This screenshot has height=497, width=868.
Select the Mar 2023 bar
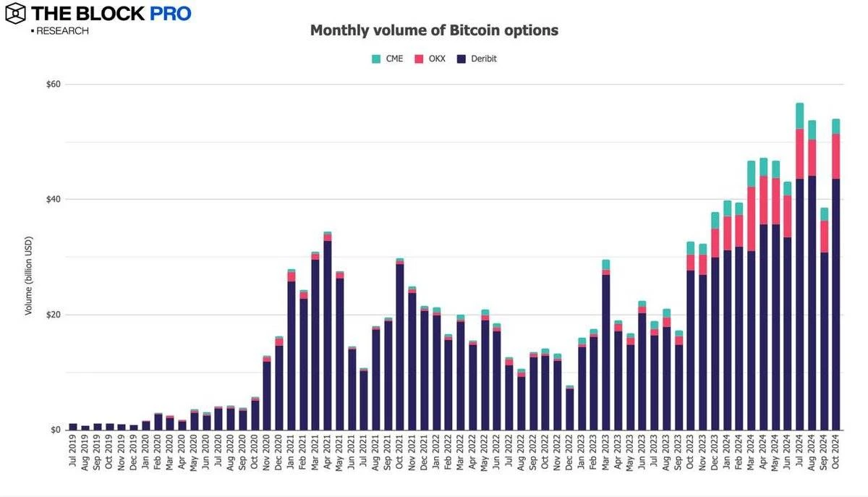tap(605, 347)
